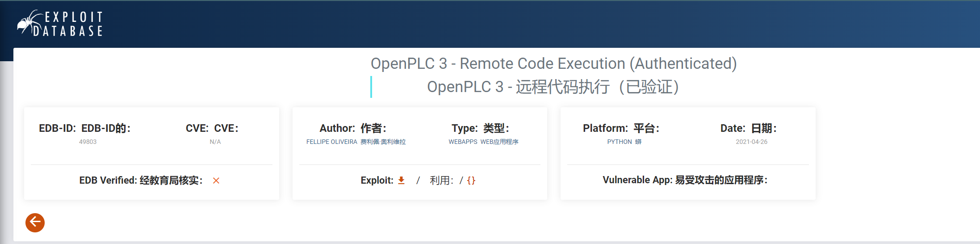Click the WEB应用程序 type translation link

(x=499, y=142)
